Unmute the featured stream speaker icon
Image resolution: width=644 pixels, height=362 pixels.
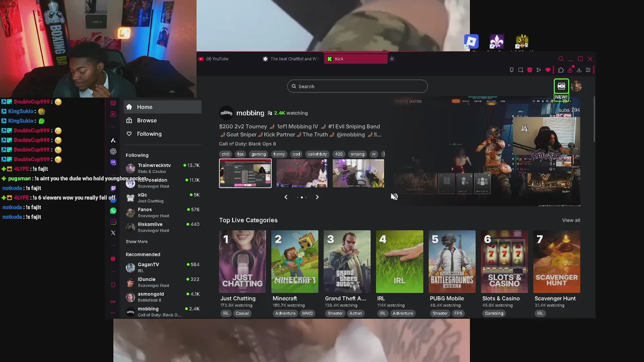tap(394, 197)
